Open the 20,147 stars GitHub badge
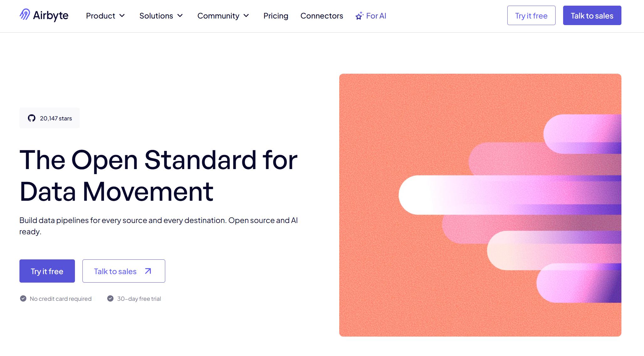The image size is (644, 356). (x=50, y=118)
